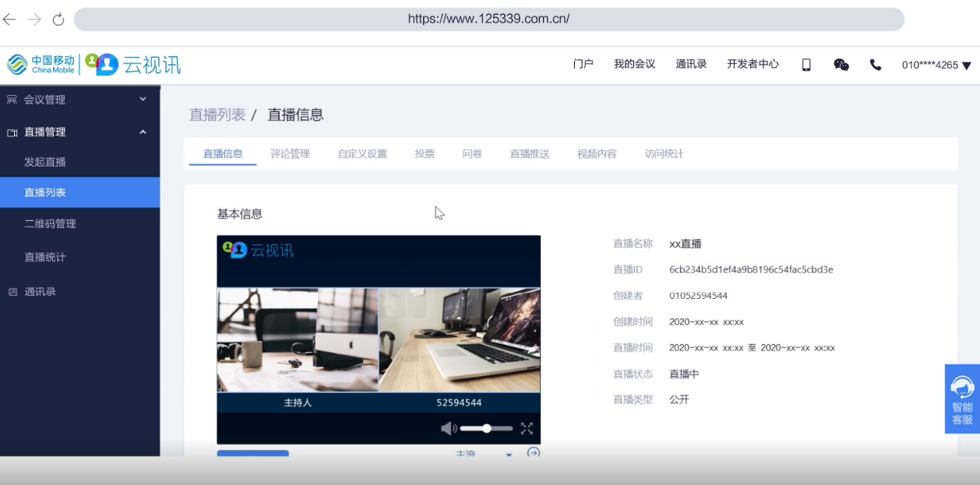This screenshot has height=485, width=980.
Task: Click the WeChat contact icon
Action: tap(840, 65)
